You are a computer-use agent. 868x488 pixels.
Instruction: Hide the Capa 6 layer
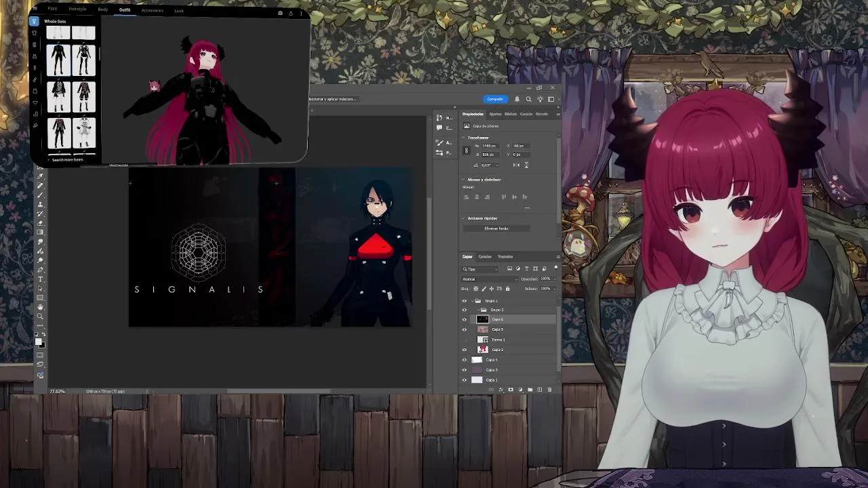pyautogui.click(x=465, y=319)
